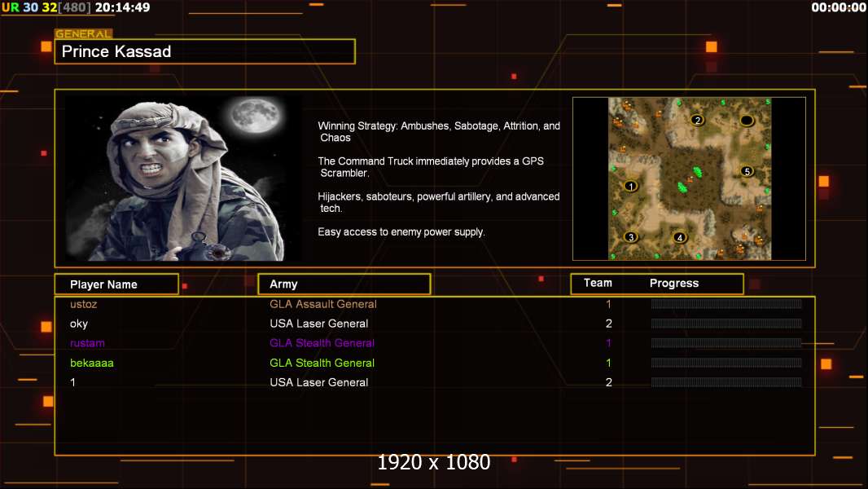Select player oky in the list

79,324
